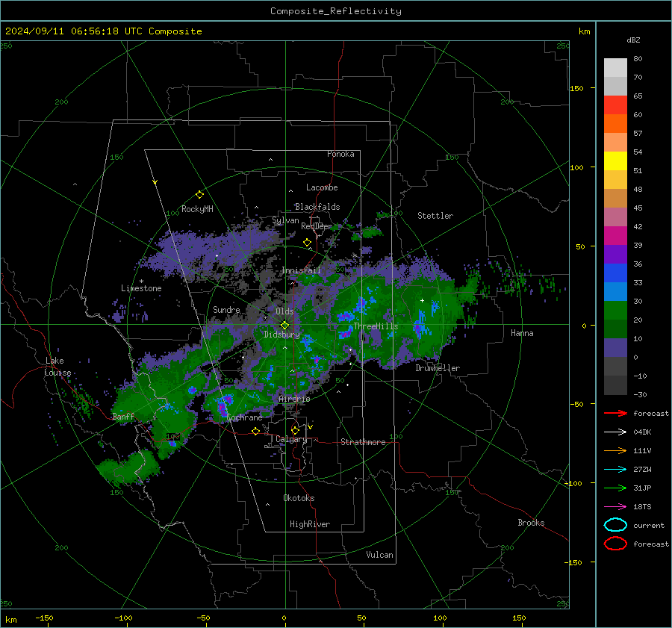Viewport: 672px width, 628px height.
Task: Select the yellow diamond marker below RedDeer
Action: click(308, 243)
